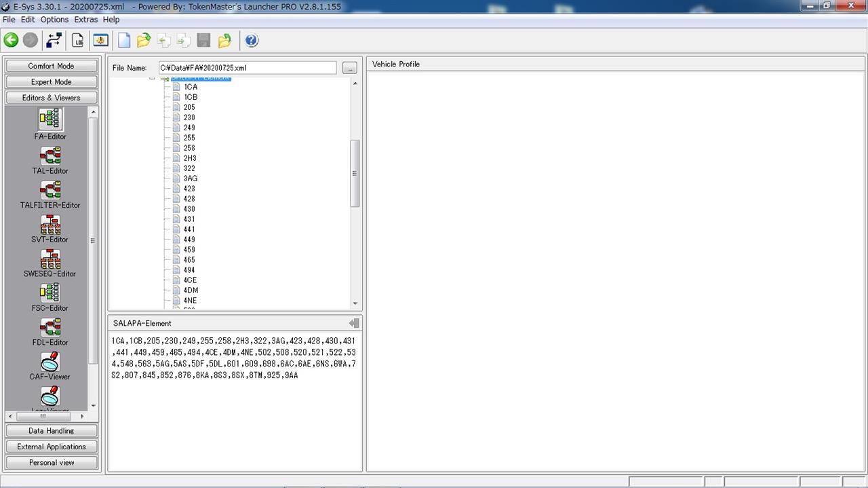Viewport: 868px width, 488px height.
Task: Select tree item 431
Action: point(189,219)
